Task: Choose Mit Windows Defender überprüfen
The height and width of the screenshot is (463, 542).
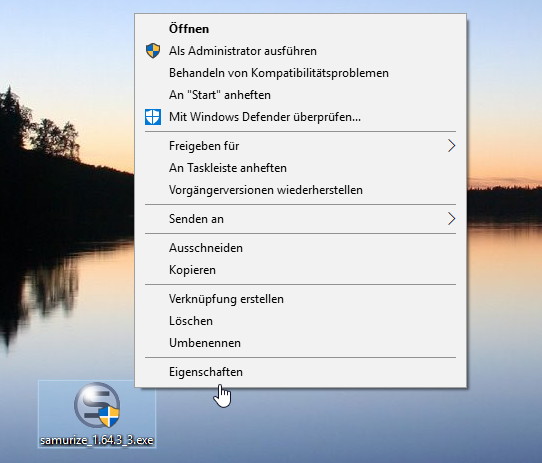Action: 300,117
